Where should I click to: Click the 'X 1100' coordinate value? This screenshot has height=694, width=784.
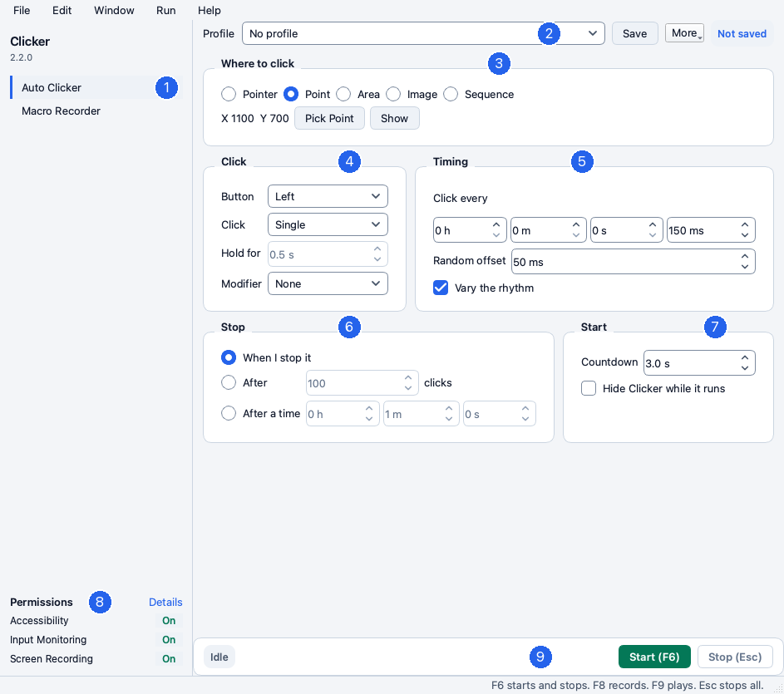[x=238, y=119]
